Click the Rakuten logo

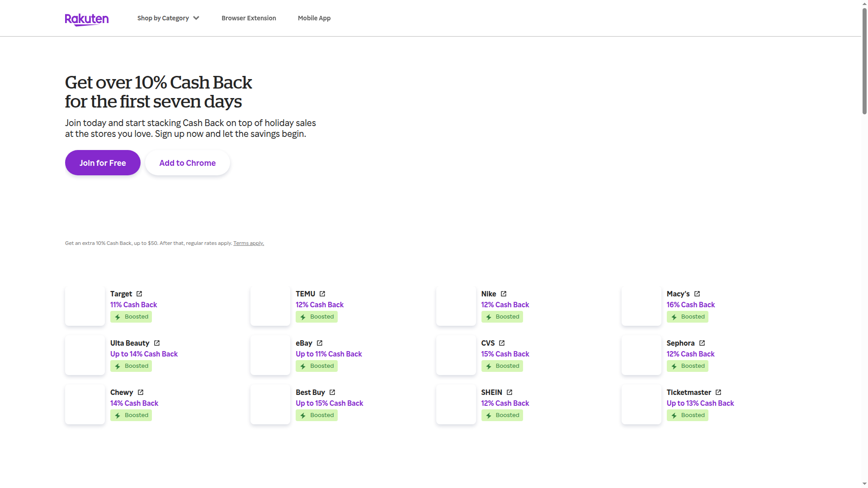(x=86, y=19)
